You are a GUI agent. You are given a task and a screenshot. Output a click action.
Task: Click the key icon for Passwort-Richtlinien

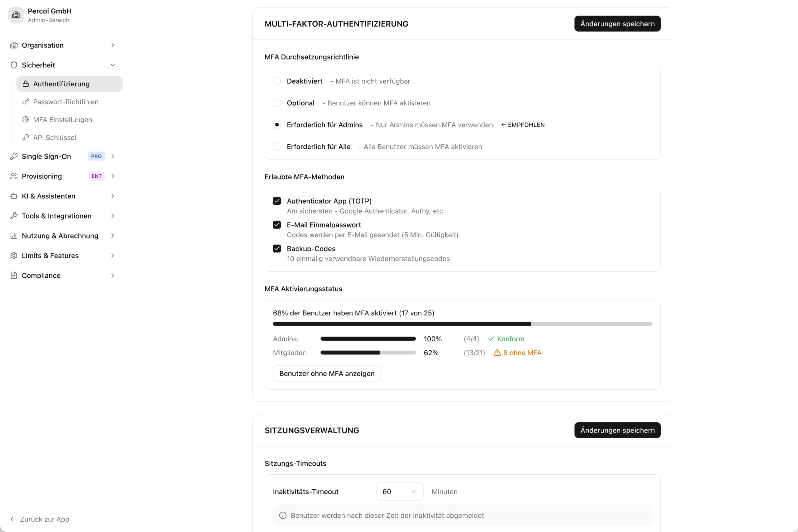click(x=26, y=102)
